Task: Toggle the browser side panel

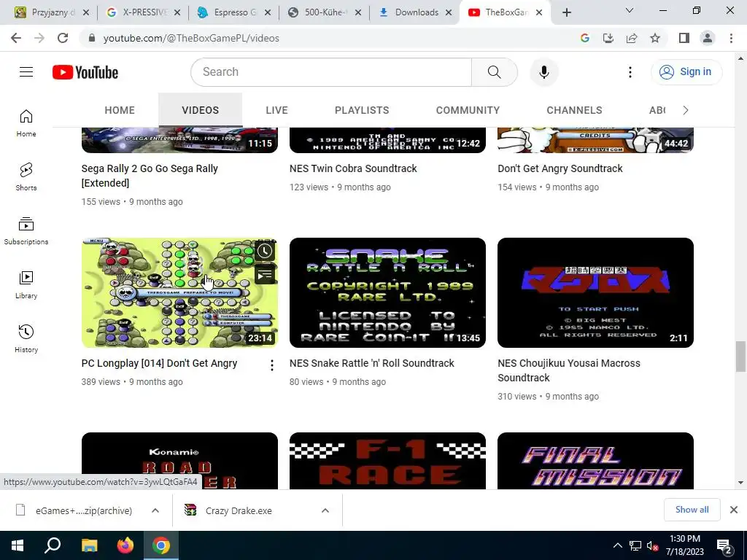Action: (x=684, y=38)
